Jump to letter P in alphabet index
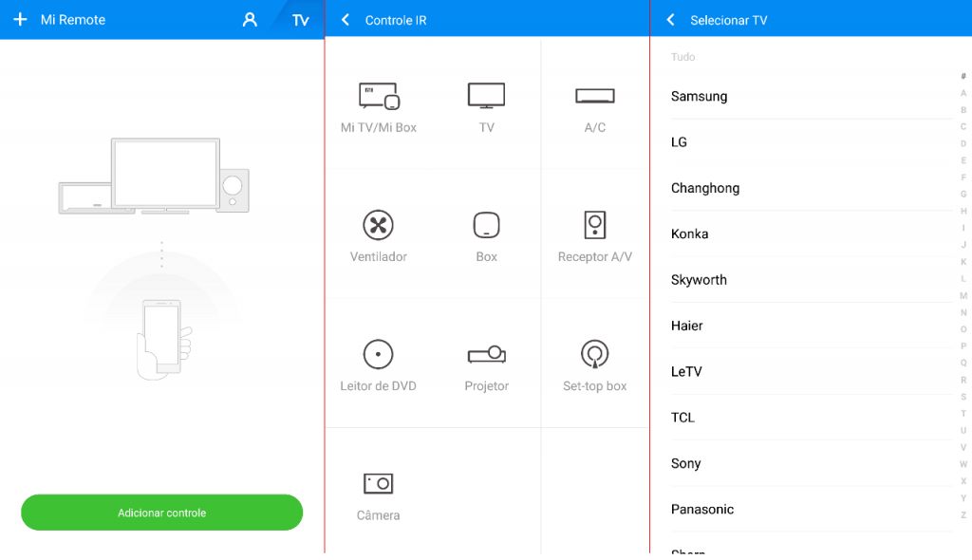 pos(963,346)
